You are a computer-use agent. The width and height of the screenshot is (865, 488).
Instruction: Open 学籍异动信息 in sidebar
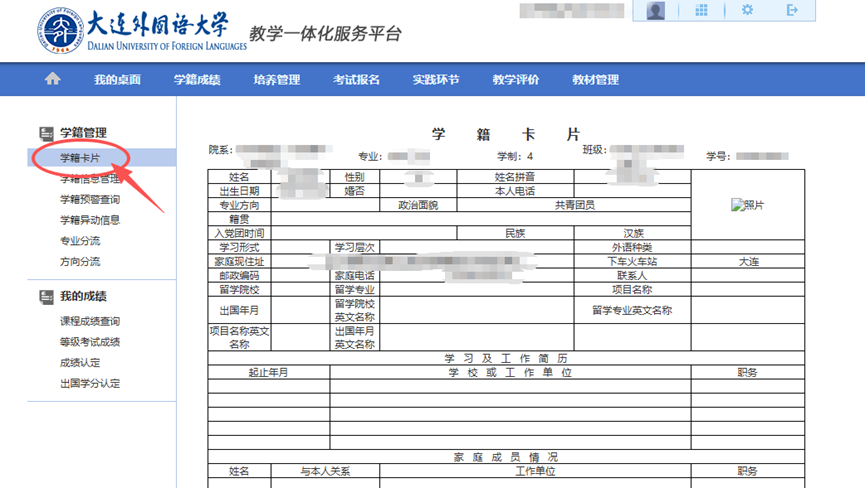(90, 220)
